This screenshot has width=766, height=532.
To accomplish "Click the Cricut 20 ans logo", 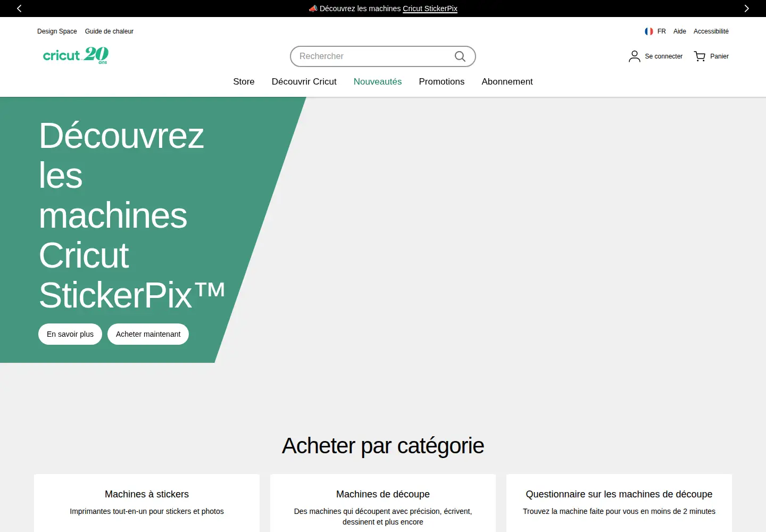I will (76, 55).
